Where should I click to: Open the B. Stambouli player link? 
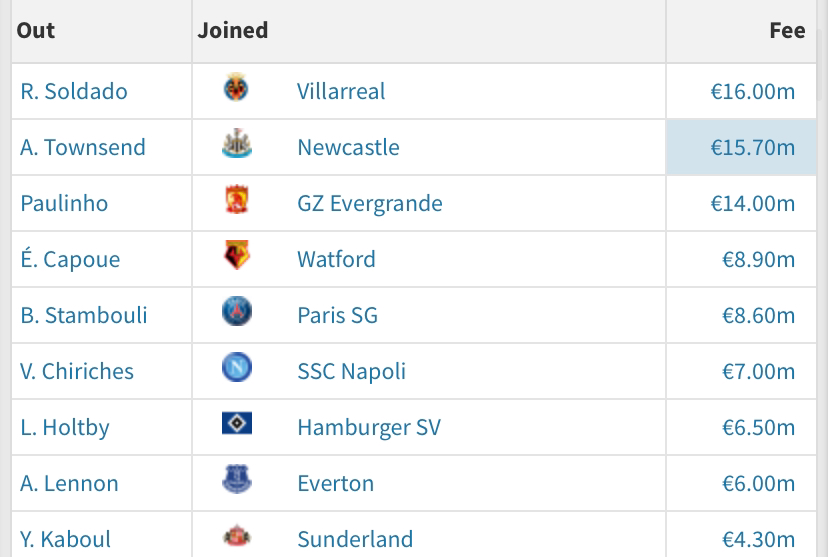[84, 315]
